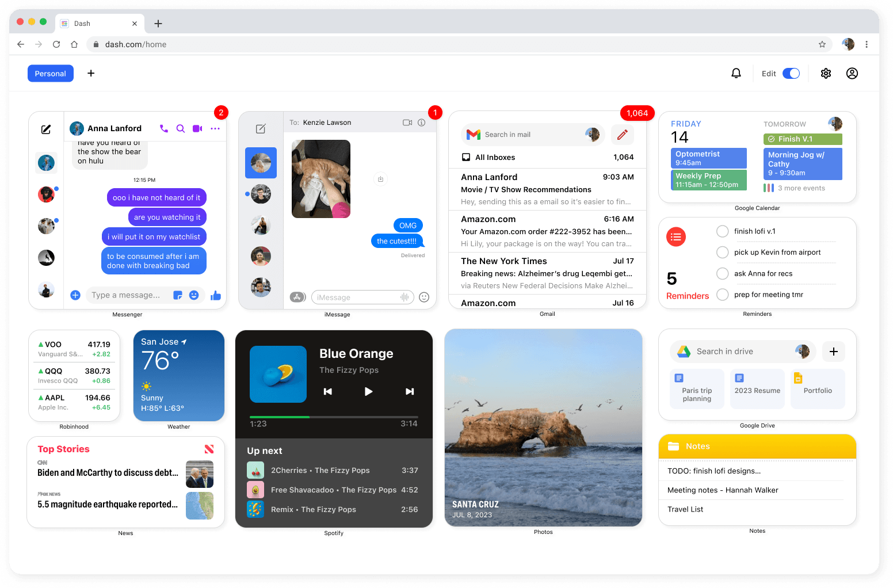The image size is (893, 588).
Task: Reload the browser page
Action: (56, 44)
